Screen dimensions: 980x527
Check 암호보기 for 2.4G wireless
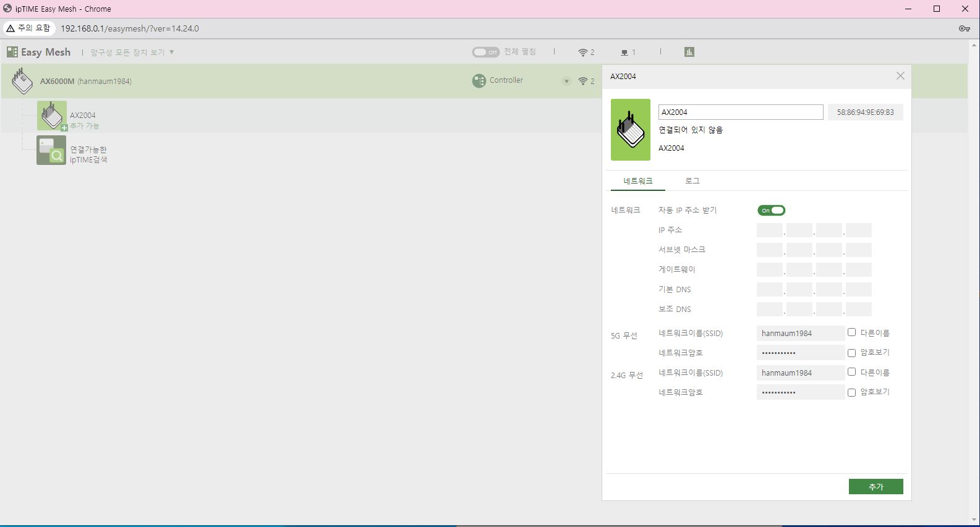pyautogui.click(x=851, y=392)
